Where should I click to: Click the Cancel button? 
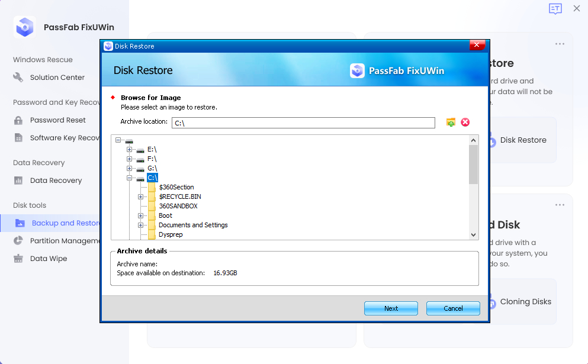[x=453, y=308]
